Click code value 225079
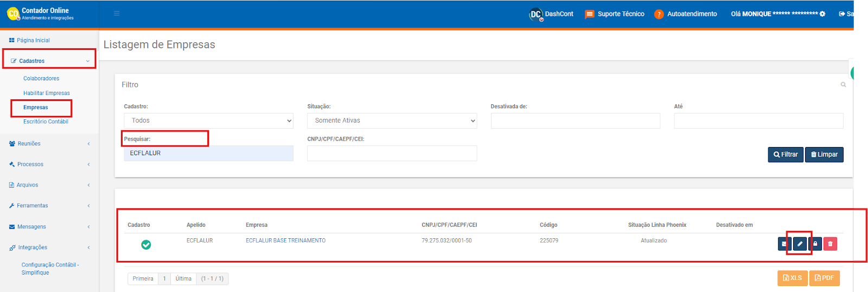The image size is (868, 292). (549, 240)
